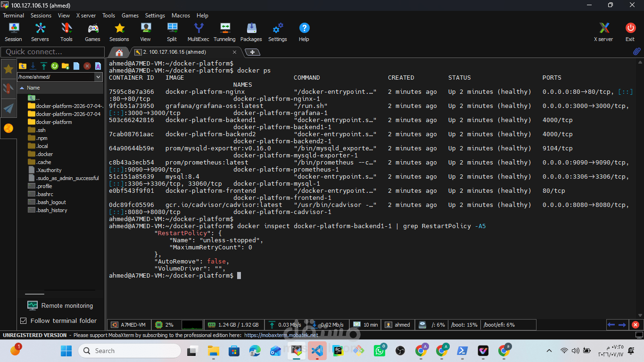Click the Remote monitoring button
Viewport: 644px width, 362px height.
pos(60,305)
